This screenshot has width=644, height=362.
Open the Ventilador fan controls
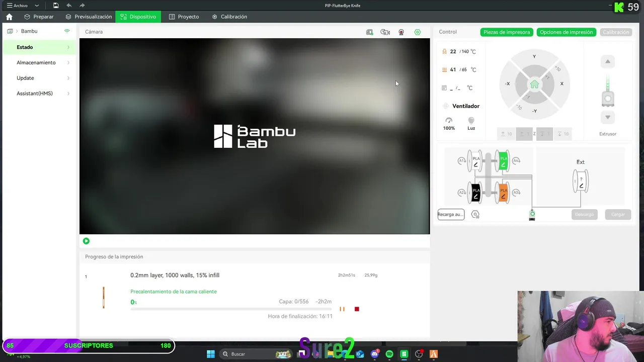461,106
